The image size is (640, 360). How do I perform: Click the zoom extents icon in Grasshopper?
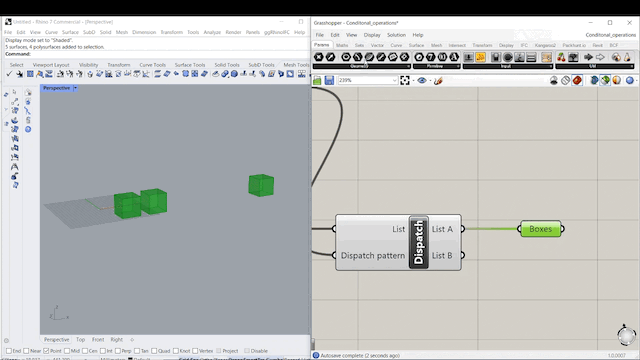click(x=405, y=80)
